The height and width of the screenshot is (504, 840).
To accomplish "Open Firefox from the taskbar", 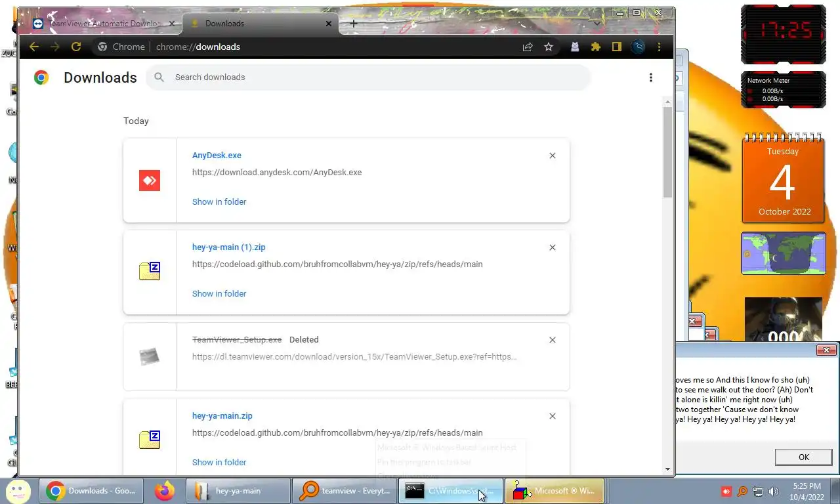I will coord(165,490).
